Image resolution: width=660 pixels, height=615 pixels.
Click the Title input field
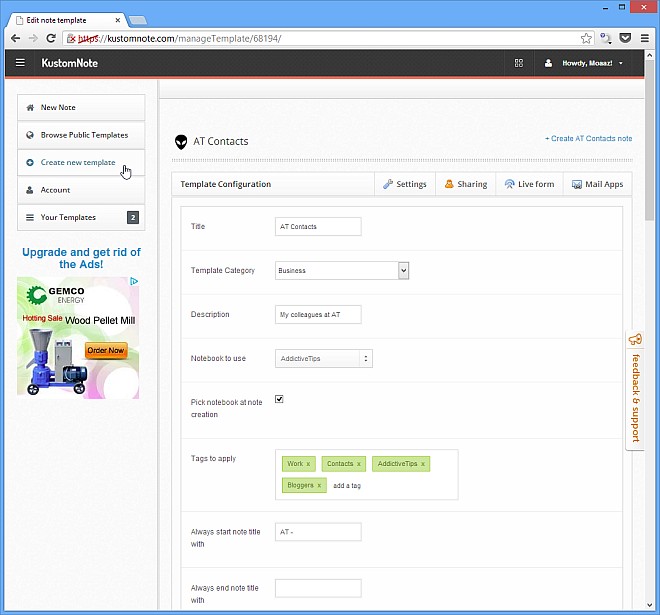(x=318, y=226)
